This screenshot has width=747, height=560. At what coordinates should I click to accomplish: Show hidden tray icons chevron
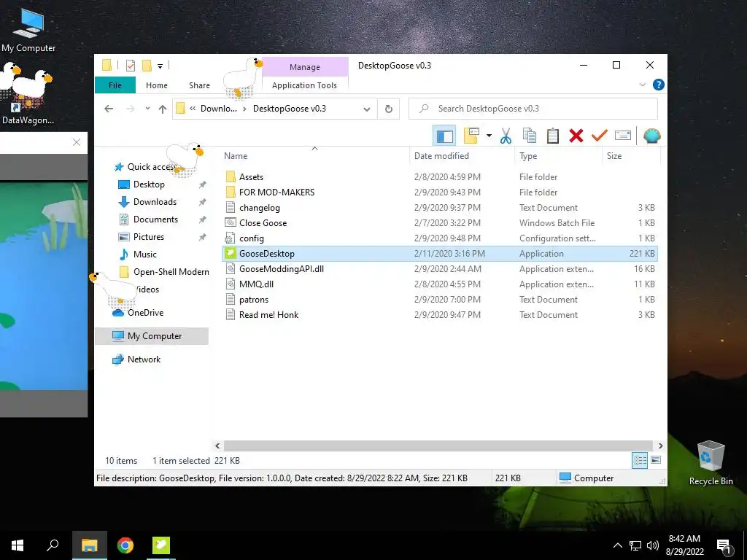617,545
